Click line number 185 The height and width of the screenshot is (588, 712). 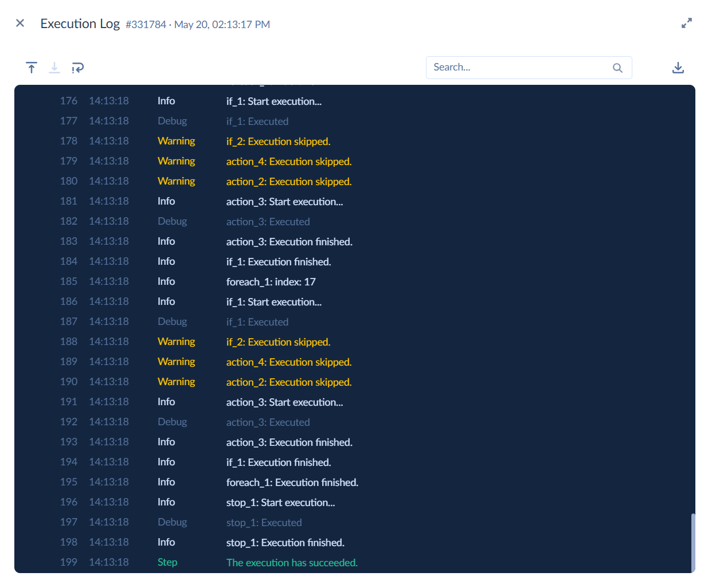[69, 281]
